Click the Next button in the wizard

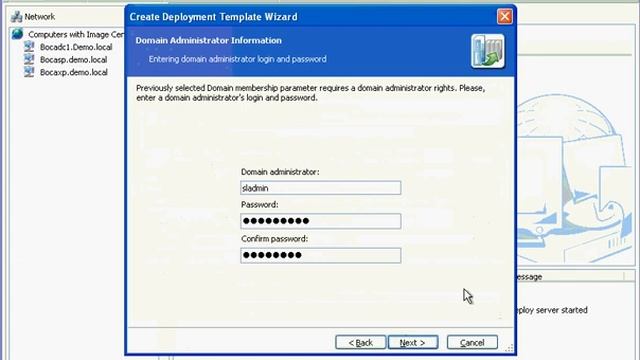[x=413, y=342]
